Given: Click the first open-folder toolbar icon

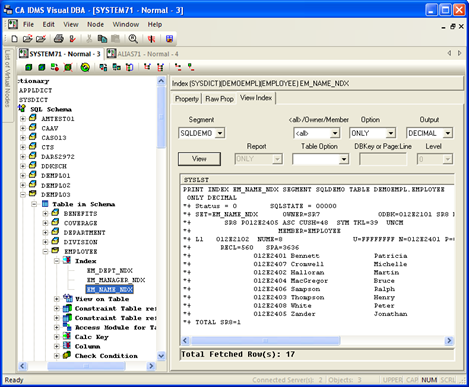Looking at the screenshot, I should (27, 39).
